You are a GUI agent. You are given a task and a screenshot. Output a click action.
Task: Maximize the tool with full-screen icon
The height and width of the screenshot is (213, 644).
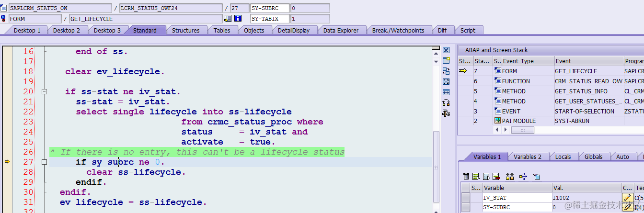point(446,81)
